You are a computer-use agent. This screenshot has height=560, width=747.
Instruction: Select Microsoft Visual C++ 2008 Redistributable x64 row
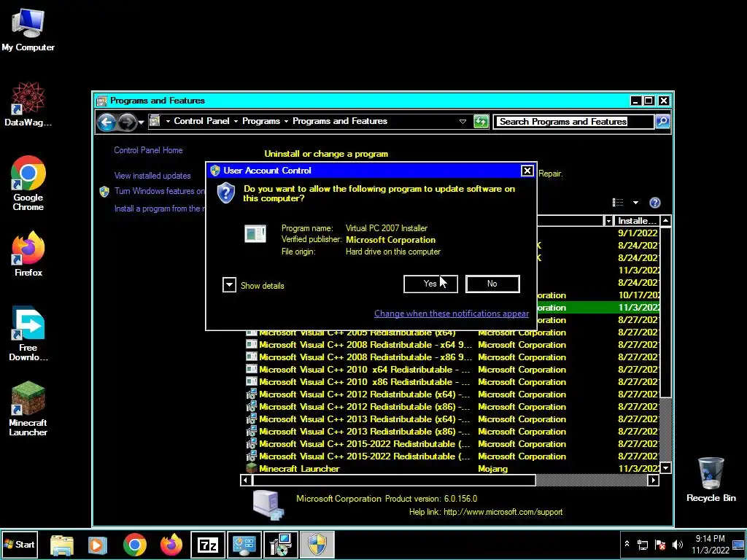[x=452, y=345]
